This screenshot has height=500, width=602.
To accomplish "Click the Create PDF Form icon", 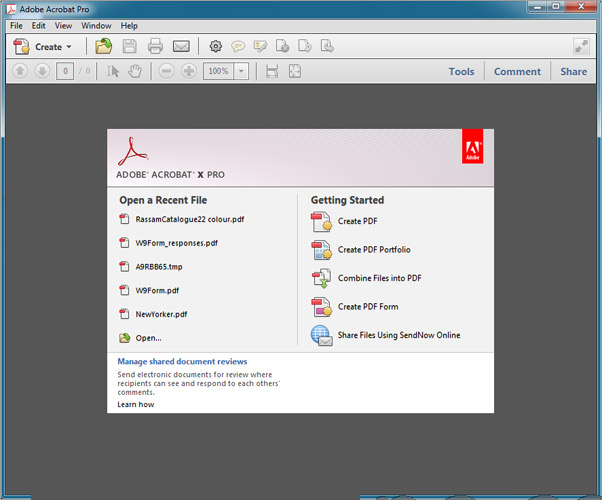I will click(x=321, y=307).
